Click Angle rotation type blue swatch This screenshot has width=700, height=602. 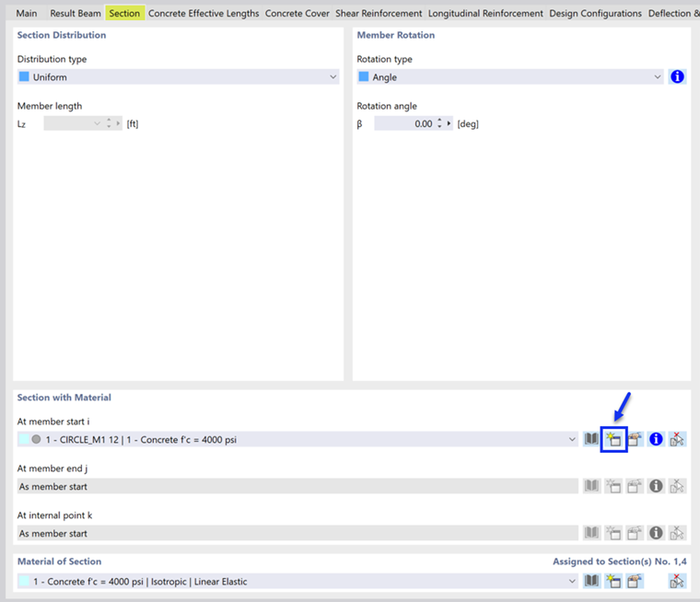point(364,76)
